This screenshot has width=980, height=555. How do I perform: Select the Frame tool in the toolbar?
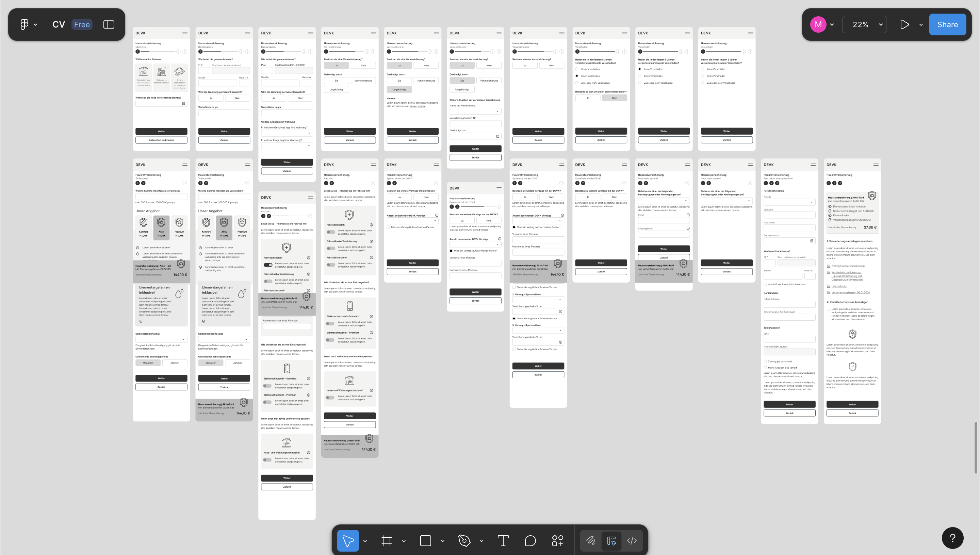387,540
